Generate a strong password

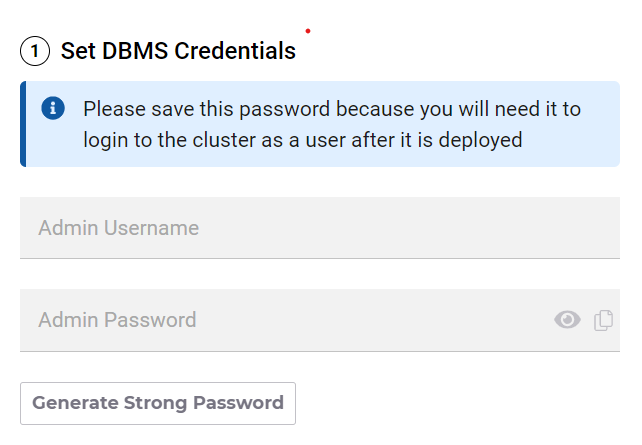pyautogui.click(x=158, y=403)
